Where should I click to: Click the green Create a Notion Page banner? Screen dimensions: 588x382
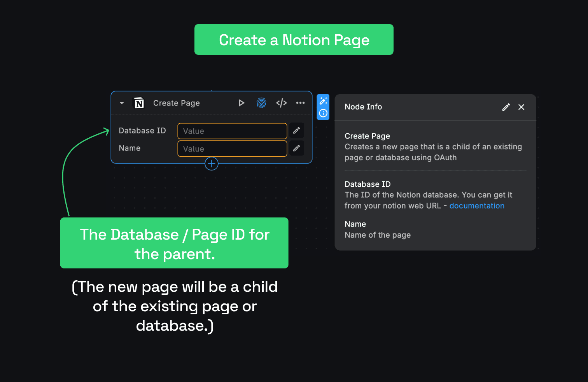294,39
